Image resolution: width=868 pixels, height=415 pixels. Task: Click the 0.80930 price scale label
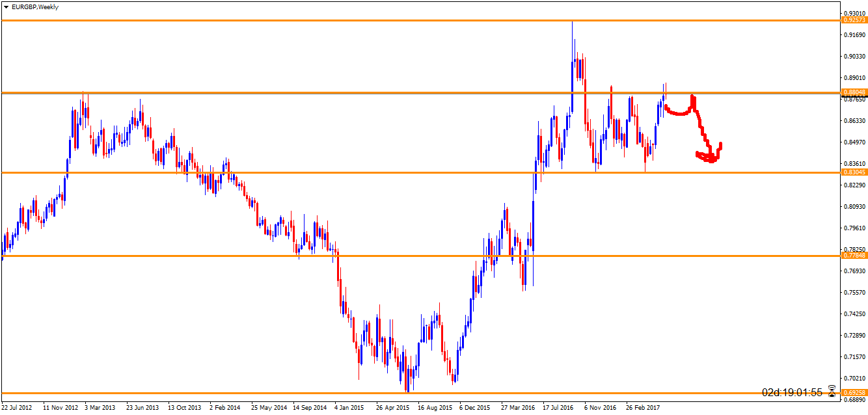(854, 207)
